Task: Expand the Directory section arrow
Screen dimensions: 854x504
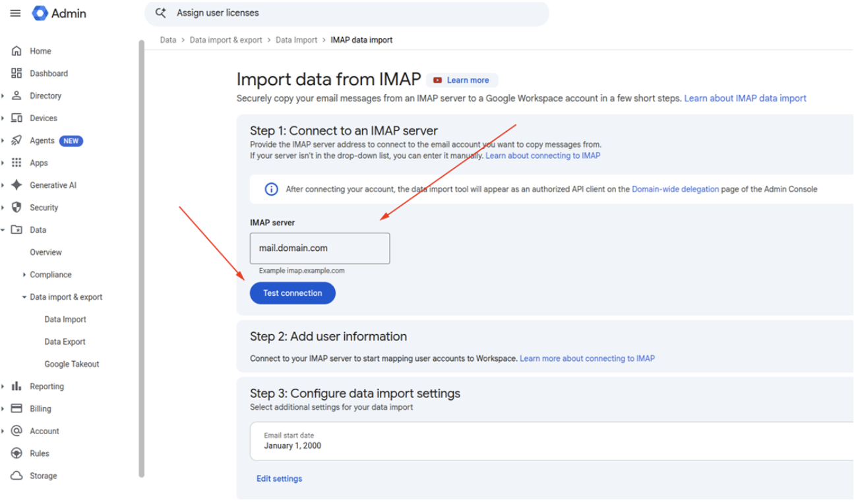Action: coord(3,96)
